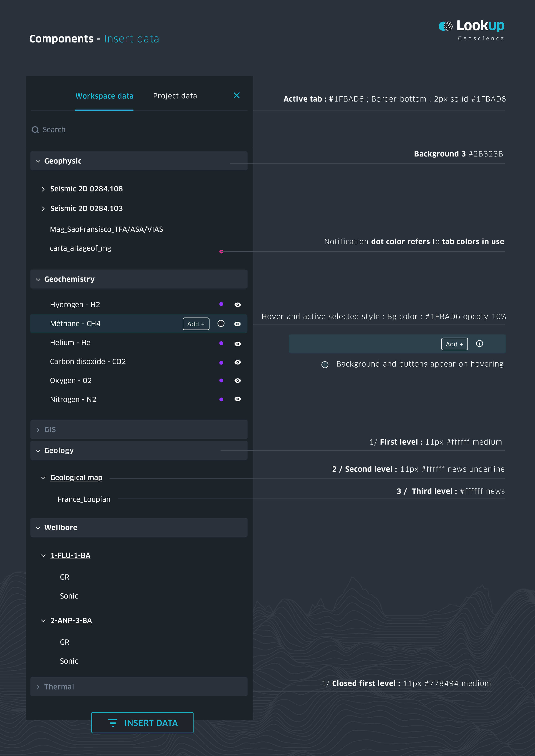Image resolution: width=535 pixels, height=756 pixels.
Task: Click the info icon in hover style example
Action: [479, 344]
